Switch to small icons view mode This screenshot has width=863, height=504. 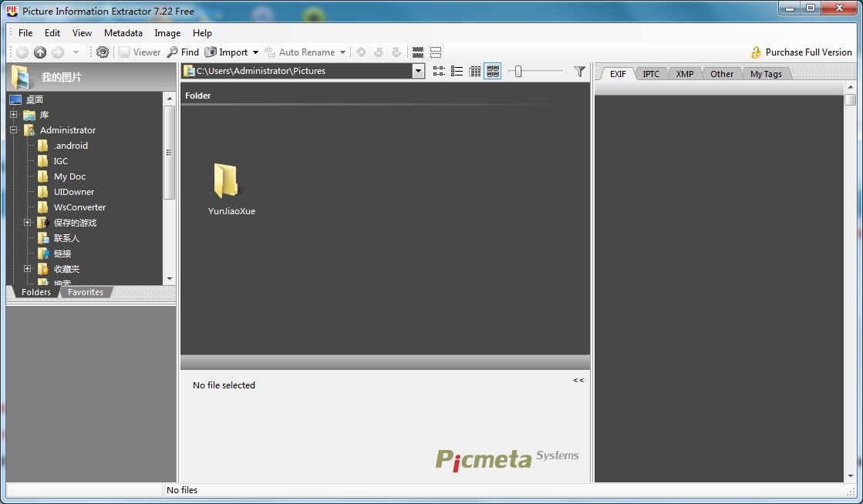[x=439, y=71]
